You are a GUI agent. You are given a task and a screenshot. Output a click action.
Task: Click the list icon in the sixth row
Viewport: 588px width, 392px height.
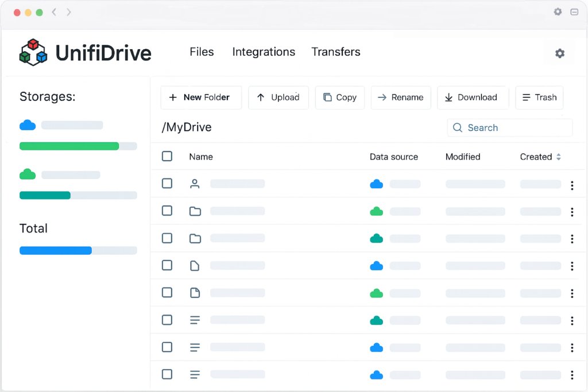(x=195, y=320)
